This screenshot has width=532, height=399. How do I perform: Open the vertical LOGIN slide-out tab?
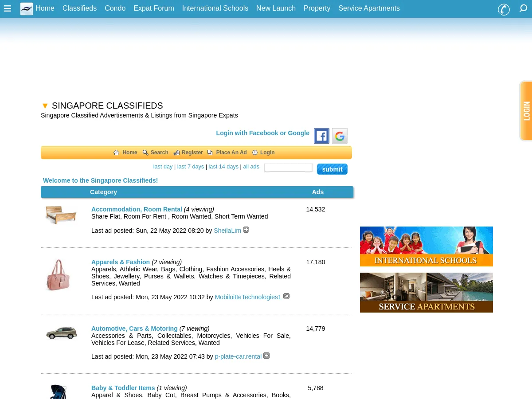click(x=526, y=111)
